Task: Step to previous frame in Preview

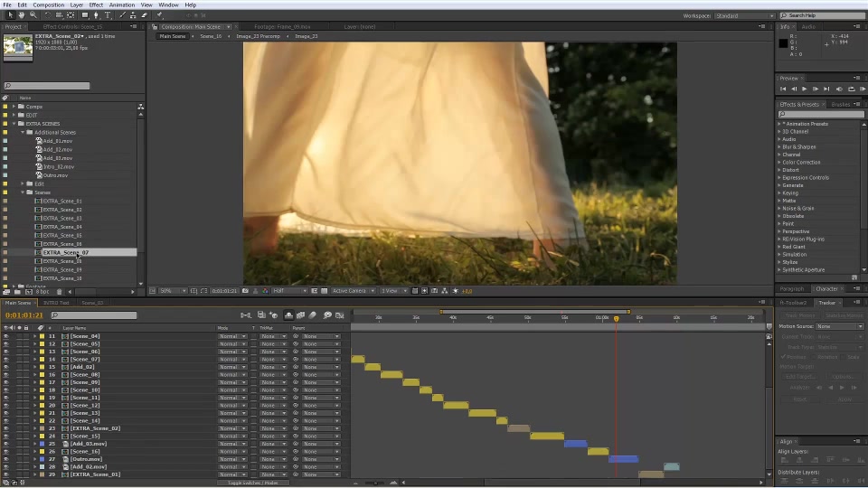Action: coord(794,89)
